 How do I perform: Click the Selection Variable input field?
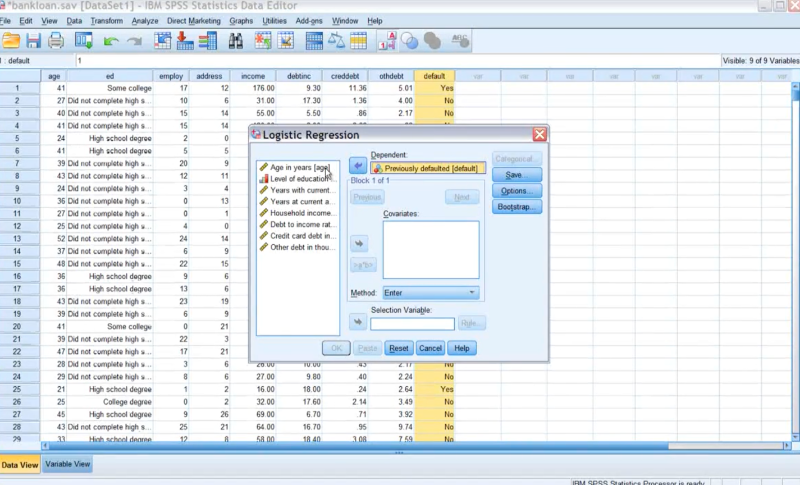point(412,323)
